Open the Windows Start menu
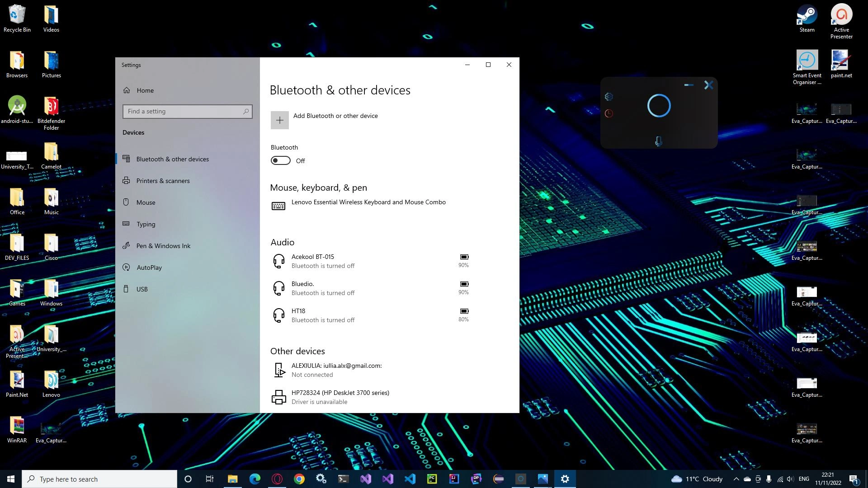The width and height of the screenshot is (868, 488). click(x=11, y=479)
